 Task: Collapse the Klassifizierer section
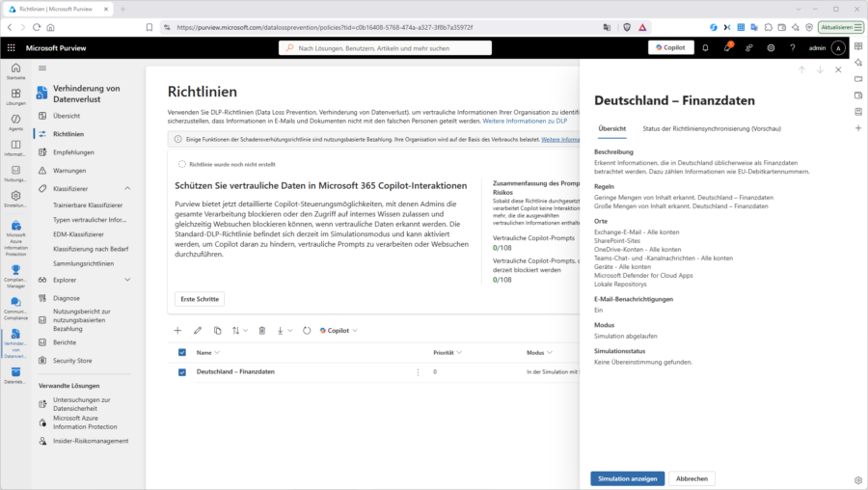coord(127,189)
